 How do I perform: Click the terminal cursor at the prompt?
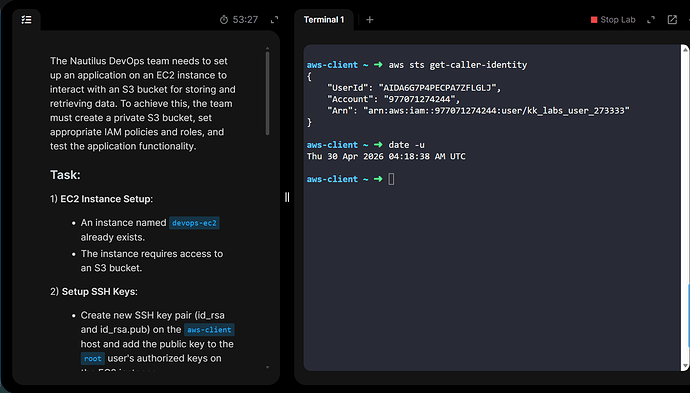391,179
